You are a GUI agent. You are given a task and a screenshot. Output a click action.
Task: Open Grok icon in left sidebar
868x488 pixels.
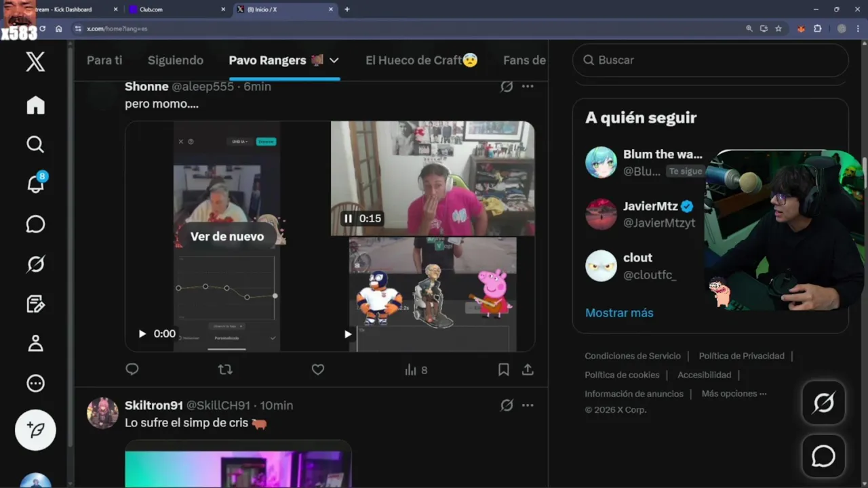(35, 264)
